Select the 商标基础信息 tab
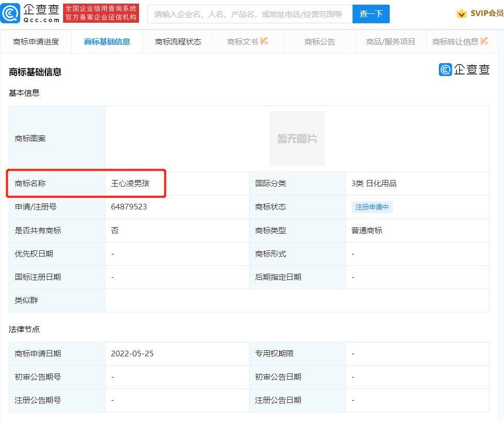This screenshot has height=421, width=504. [x=107, y=41]
